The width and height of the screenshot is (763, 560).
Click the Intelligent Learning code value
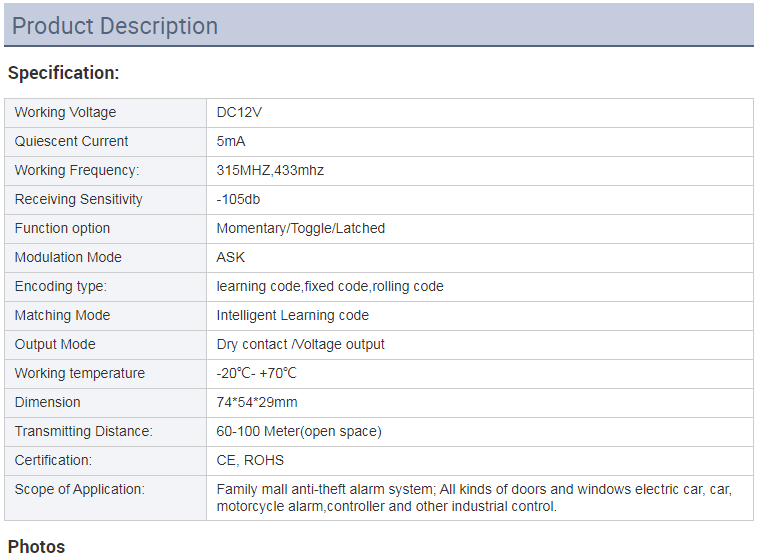point(292,315)
